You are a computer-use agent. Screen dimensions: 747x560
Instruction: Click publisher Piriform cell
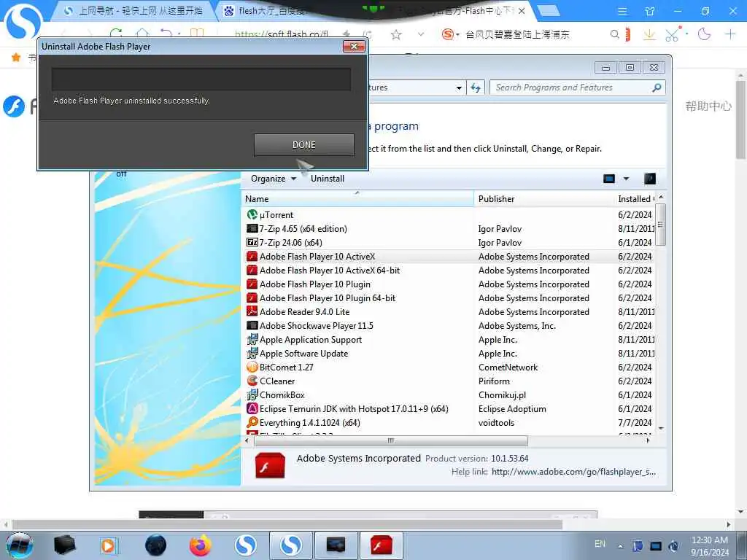point(494,381)
